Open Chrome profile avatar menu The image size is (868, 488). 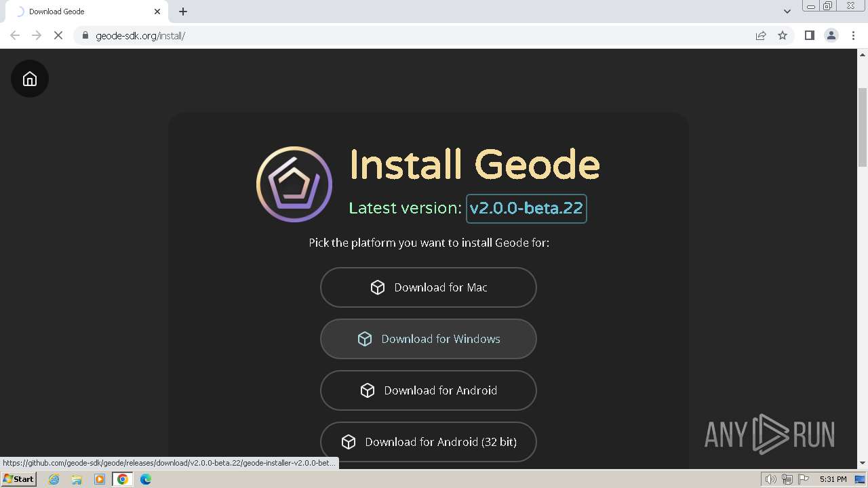(831, 35)
